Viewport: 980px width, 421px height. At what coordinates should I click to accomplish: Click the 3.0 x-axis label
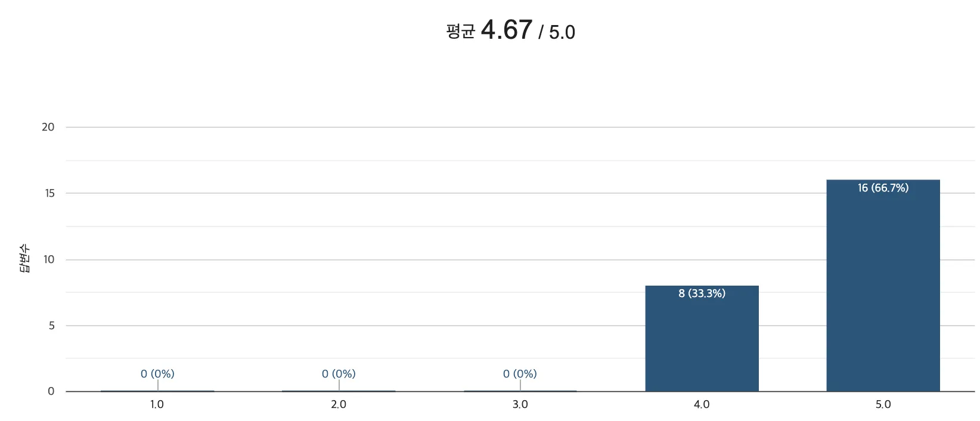click(x=520, y=404)
